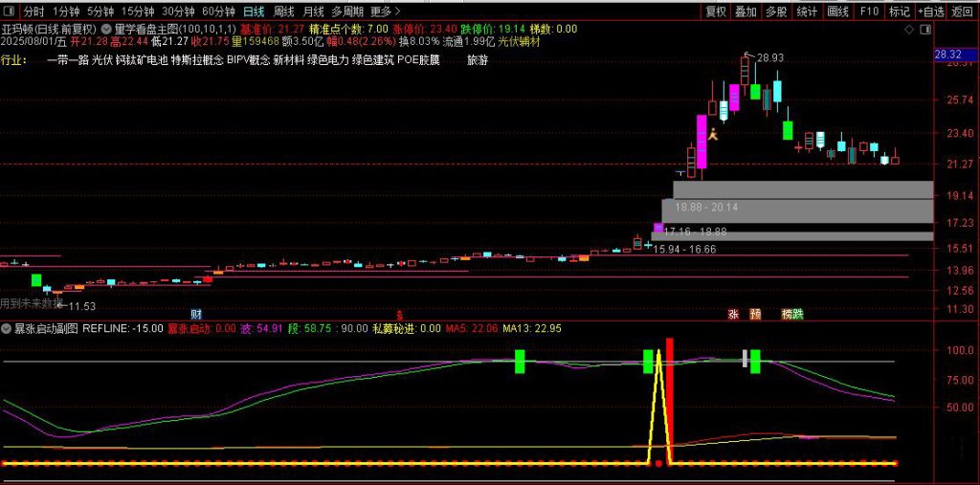Open the 暴涨启动副图 indicator dropdown arrow
This screenshot has height=485, width=980.
coord(7,328)
